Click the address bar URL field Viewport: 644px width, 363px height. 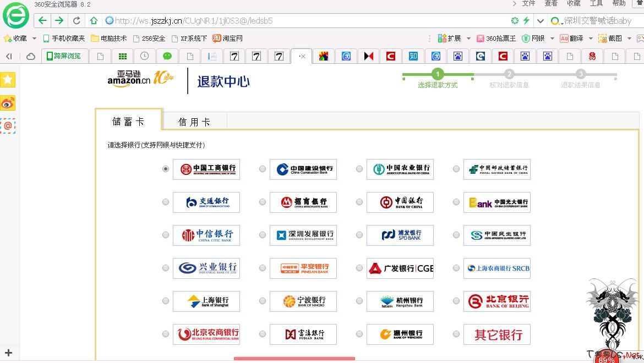[x=303, y=21]
